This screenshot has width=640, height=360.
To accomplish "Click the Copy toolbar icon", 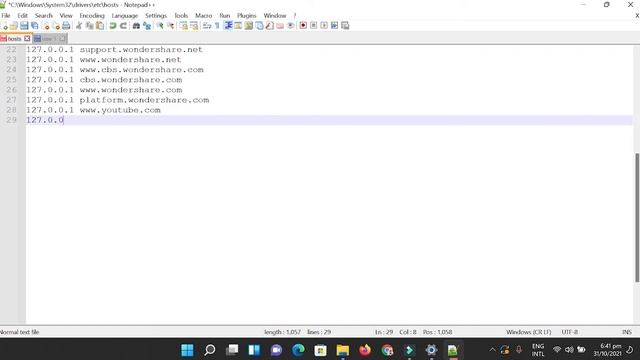I will 89,26.
